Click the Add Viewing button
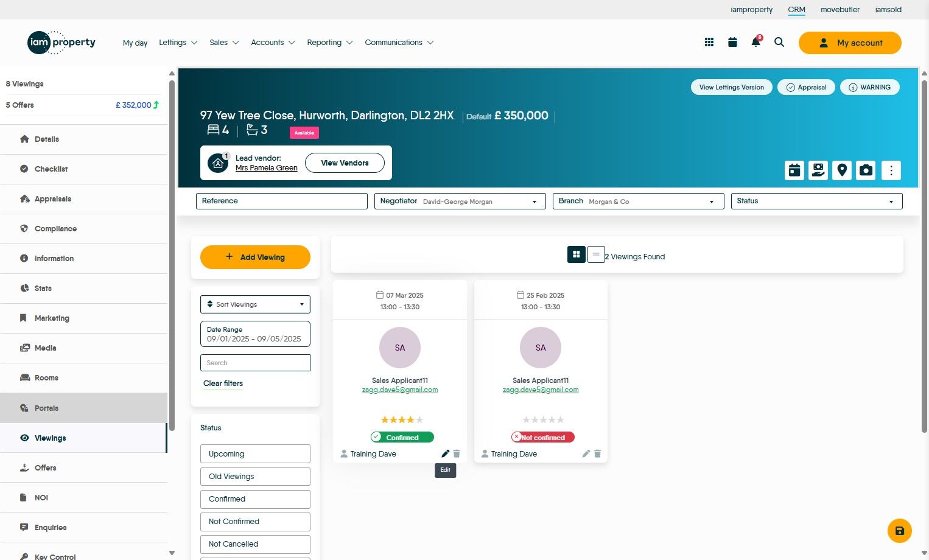929x560 pixels. [255, 257]
